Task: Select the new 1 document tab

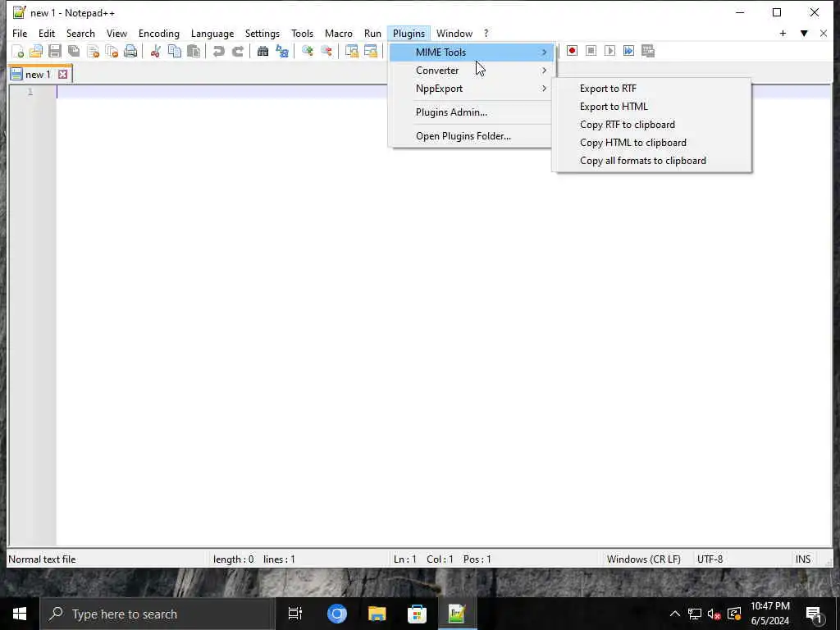Action: click(39, 75)
